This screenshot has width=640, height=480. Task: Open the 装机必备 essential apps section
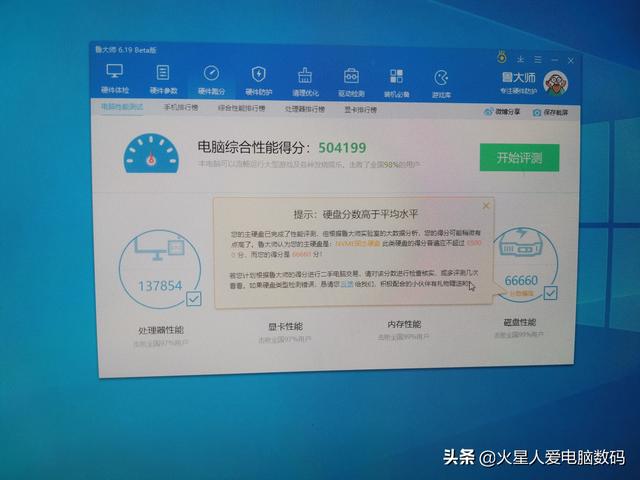coord(396,83)
